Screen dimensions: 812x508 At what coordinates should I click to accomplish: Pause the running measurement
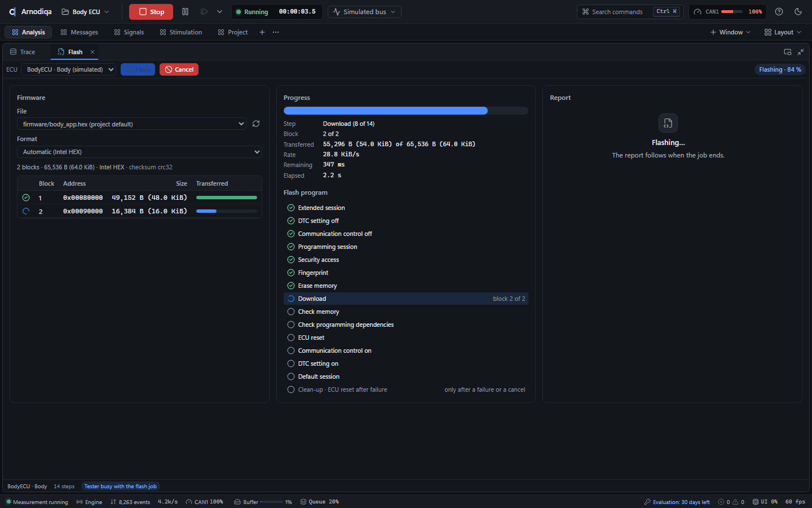[185, 12]
